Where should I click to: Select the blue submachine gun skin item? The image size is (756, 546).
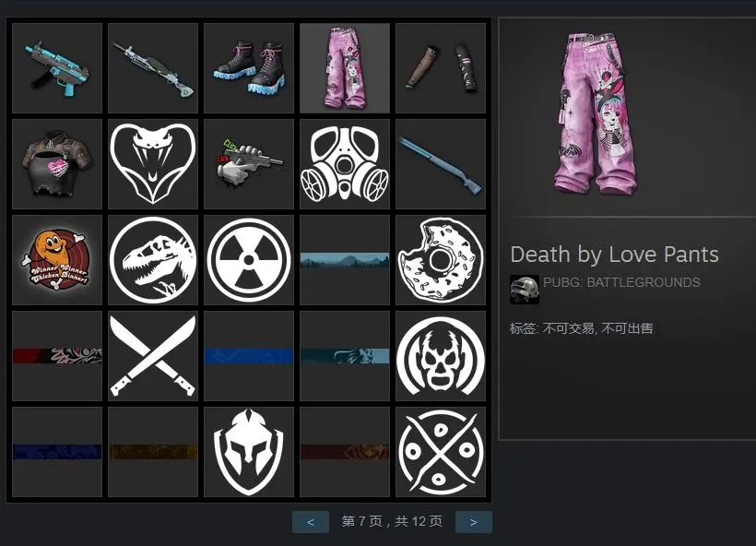pyautogui.click(x=57, y=68)
